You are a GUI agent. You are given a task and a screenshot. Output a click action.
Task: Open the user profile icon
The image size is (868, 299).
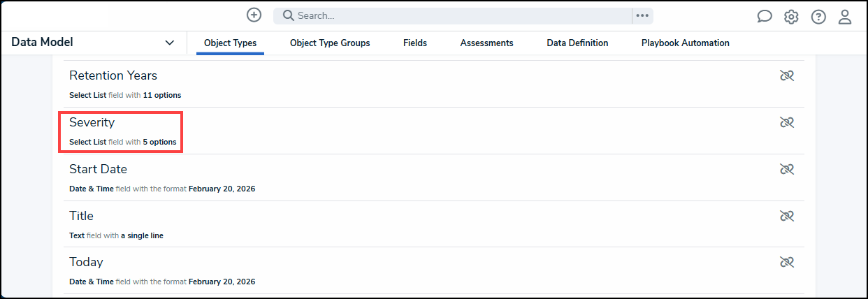[845, 17]
